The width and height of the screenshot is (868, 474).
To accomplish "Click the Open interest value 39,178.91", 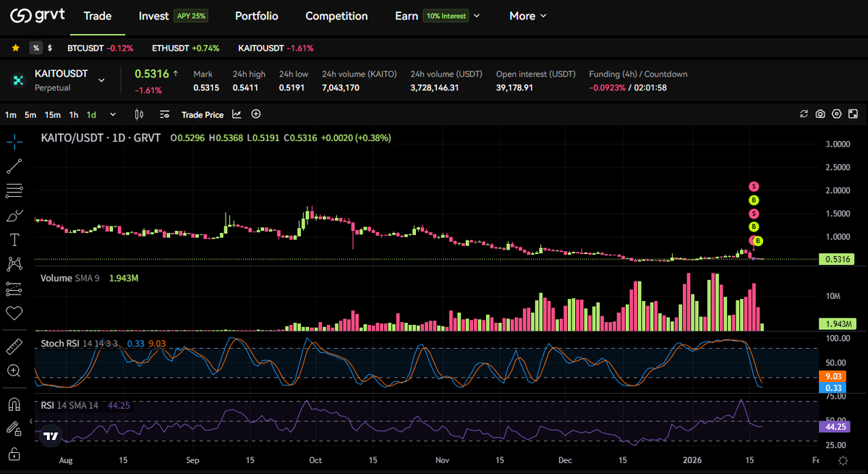I will point(514,88).
